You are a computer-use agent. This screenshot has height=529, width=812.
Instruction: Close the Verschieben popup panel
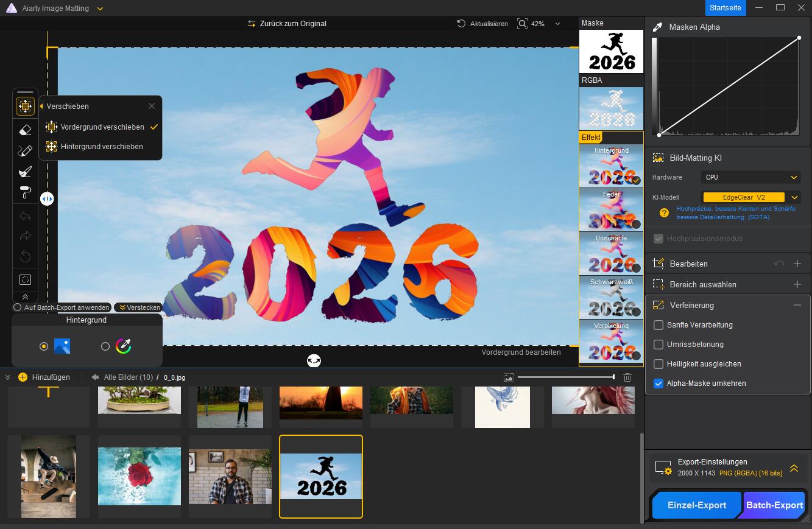click(x=152, y=106)
